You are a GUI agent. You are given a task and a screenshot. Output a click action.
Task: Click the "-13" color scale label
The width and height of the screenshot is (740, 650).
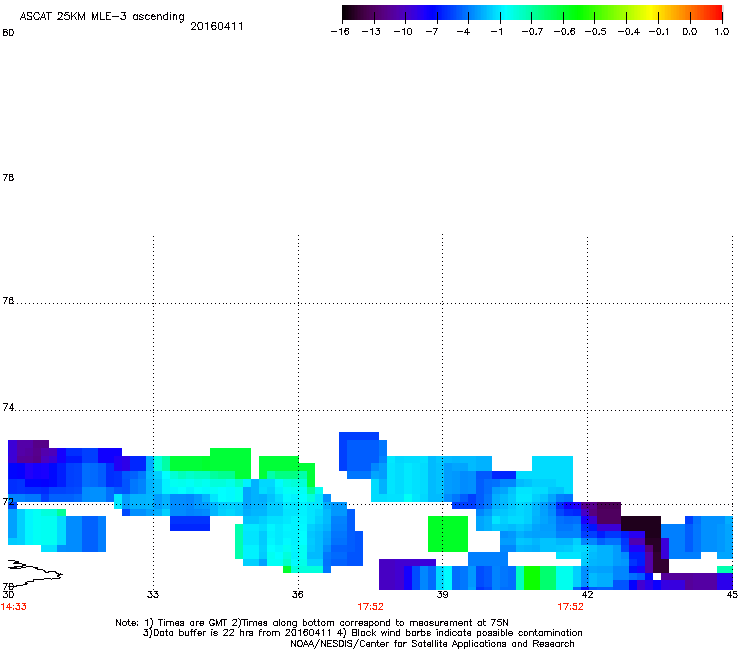pos(371,32)
